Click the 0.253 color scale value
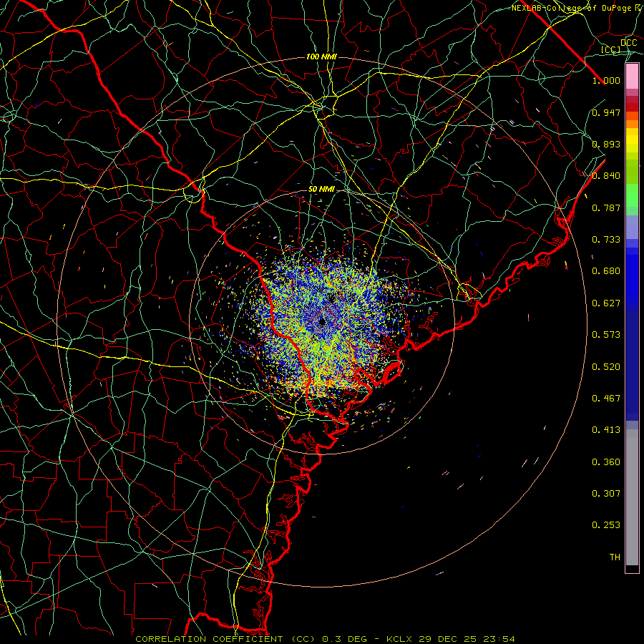644x644 pixels. pyautogui.click(x=606, y=525)
